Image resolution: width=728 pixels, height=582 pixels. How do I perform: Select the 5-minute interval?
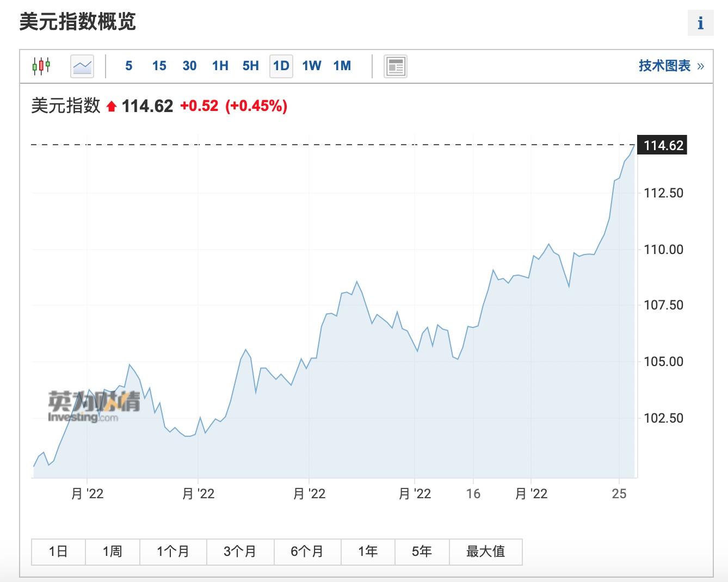[128, 66]
